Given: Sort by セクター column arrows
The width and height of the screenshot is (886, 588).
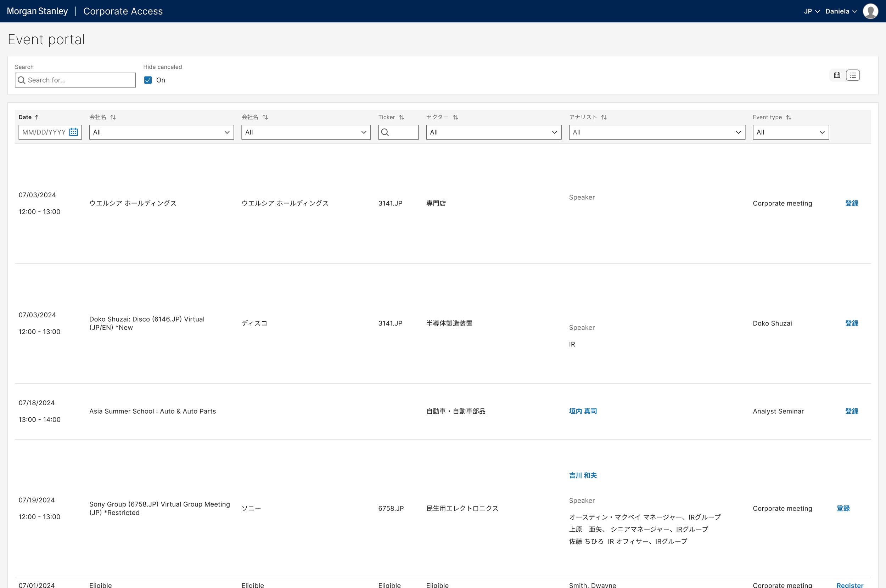Looking at the screenshot, I should [455, 117].
